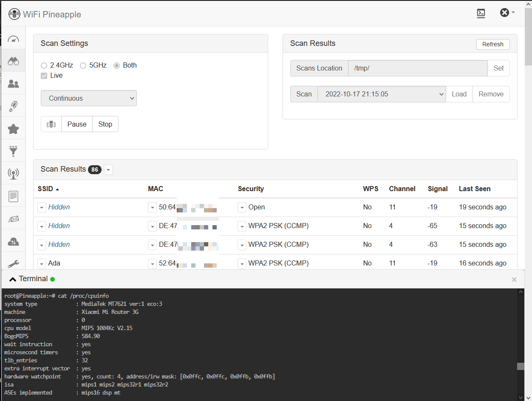The width and height of the screenshot is (532, 401).
Task: Open Networking via the antenna tower icon
Action: (x=14, y=173)
